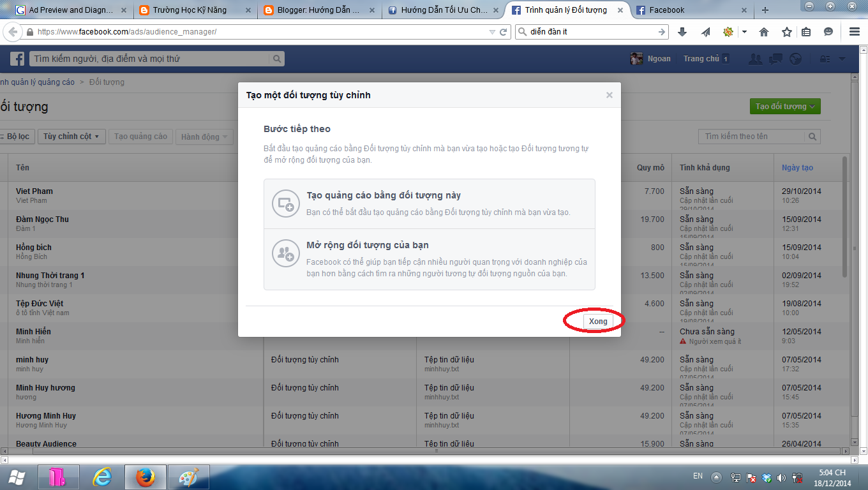The width and height of the screenshot is (868, 490).
Task: Click the 'diễn đàn it' search box
Action: (x=590, y=32)
